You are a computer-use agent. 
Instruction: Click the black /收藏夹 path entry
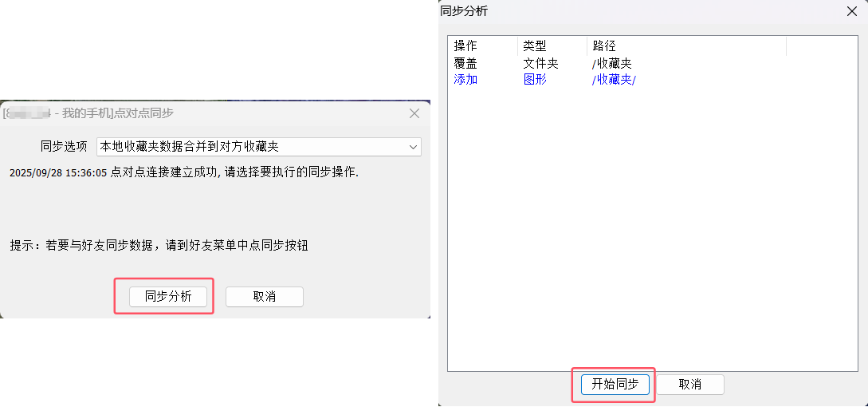tap(612, 63)
